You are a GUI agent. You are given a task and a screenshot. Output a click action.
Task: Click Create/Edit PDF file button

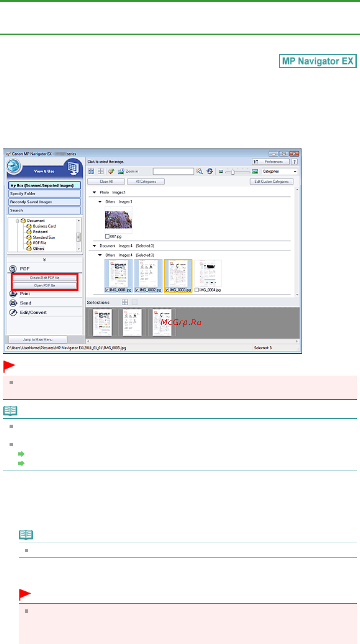point(45,278)
